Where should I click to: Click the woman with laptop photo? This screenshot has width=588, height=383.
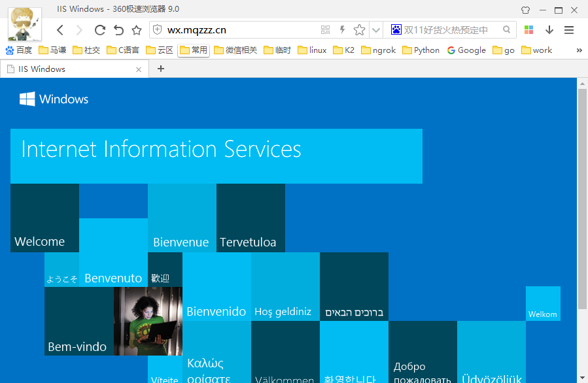point(148,321)
